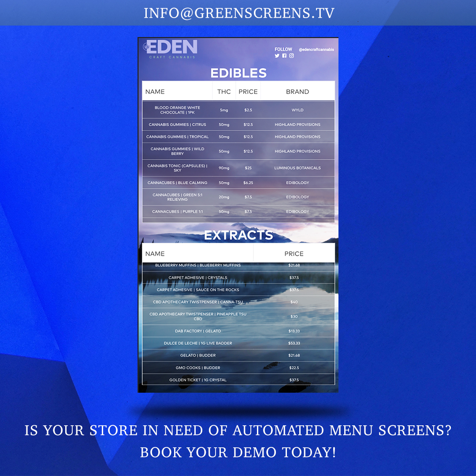Select CANNACUBES | GREEN 5:1 RELIEVING row
476x476 pixels.
click(238, 197)
